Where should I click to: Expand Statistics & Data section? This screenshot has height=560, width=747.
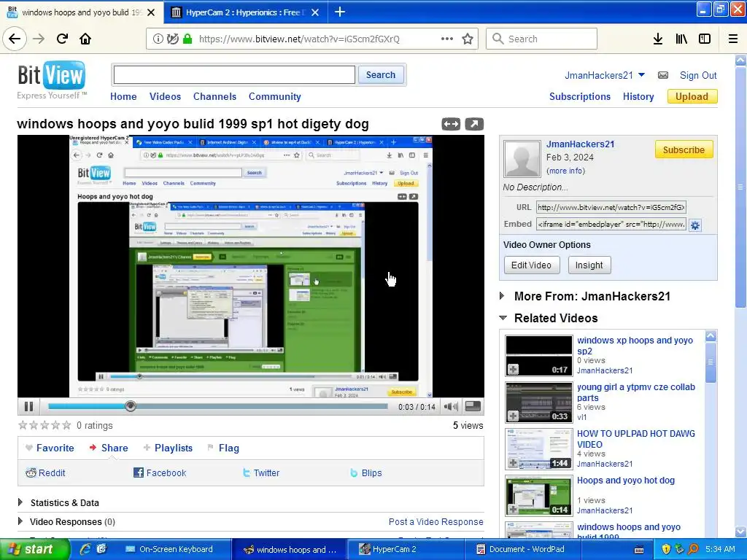(x=20, y=502)
